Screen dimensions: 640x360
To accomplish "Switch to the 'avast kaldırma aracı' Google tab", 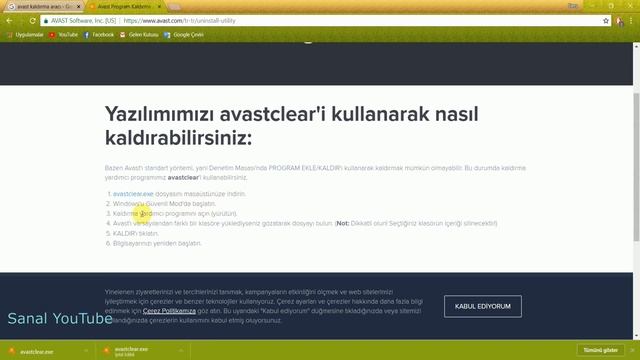I will 43,7.
